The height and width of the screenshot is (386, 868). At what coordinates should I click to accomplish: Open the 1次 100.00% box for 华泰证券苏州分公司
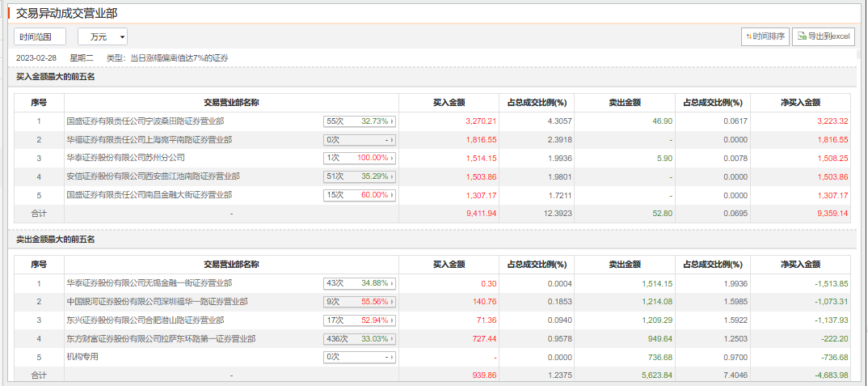[x=360, y=158]
